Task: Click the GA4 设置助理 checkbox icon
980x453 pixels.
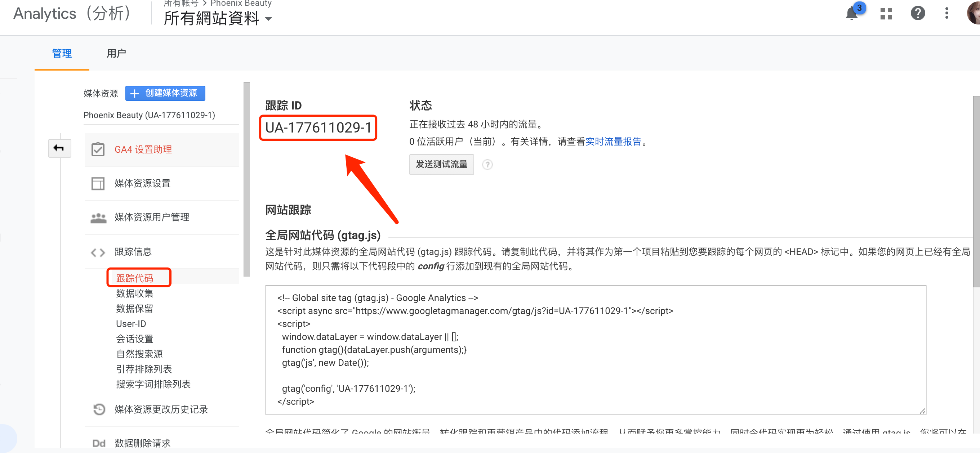Action: 98,149
